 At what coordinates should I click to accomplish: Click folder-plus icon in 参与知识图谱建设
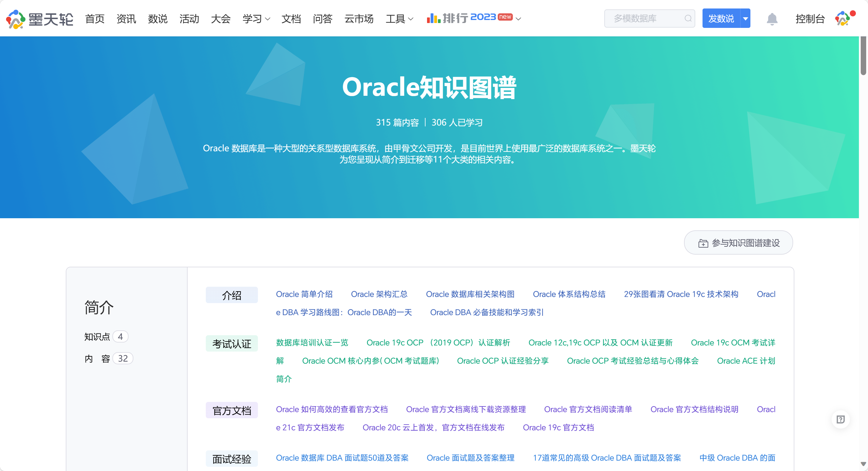pyautogui.click(x=703, y=243)
